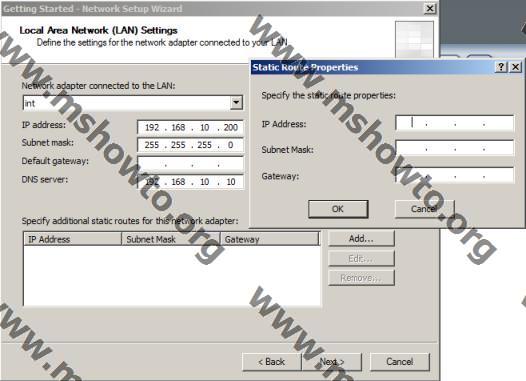Go to previous wizard page with Back
The image size is (526, 381).
[x=272, y=362]
